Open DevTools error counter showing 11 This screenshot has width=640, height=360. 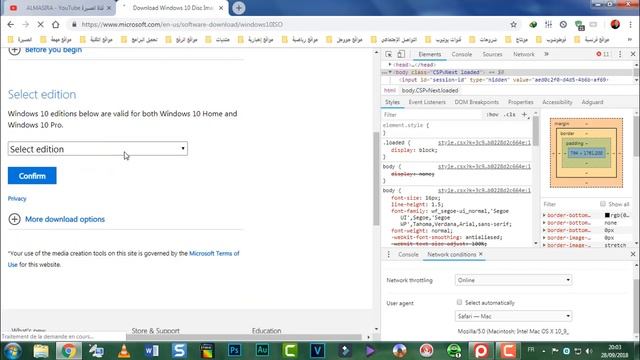[x=603, y=54]
